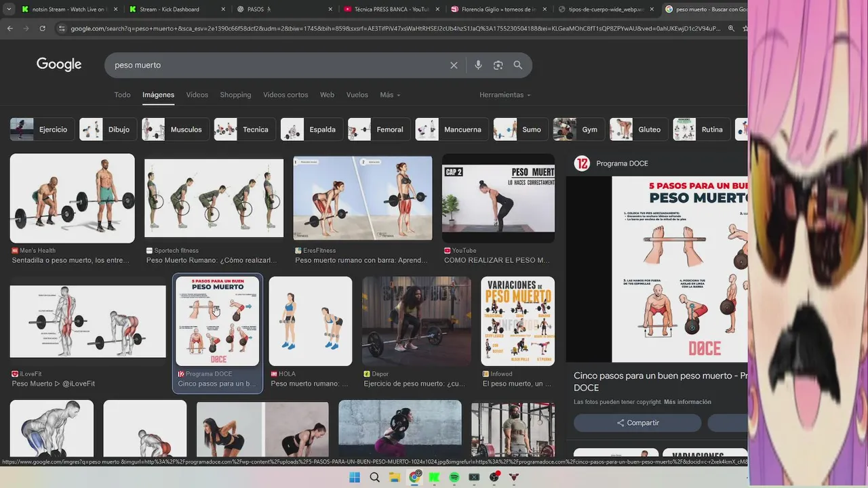This screenshot has width=868, height=488.
Task: Open the Infowod Variaciones de Peso Muerto image
Action: pyautogui.click(x=517, y=321)
